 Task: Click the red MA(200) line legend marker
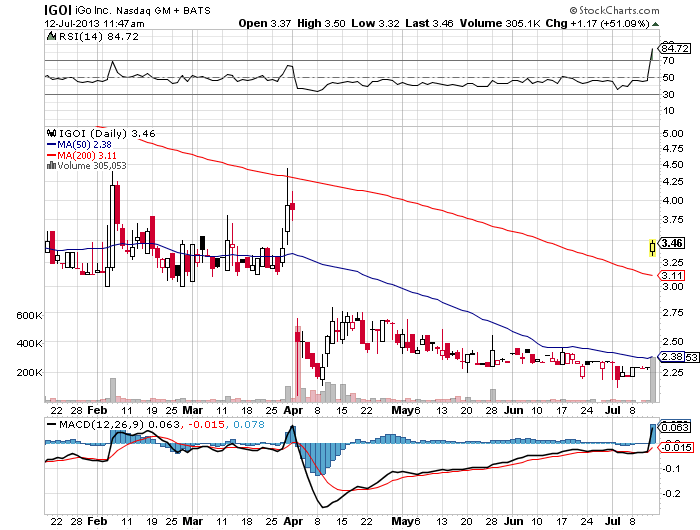51,155
